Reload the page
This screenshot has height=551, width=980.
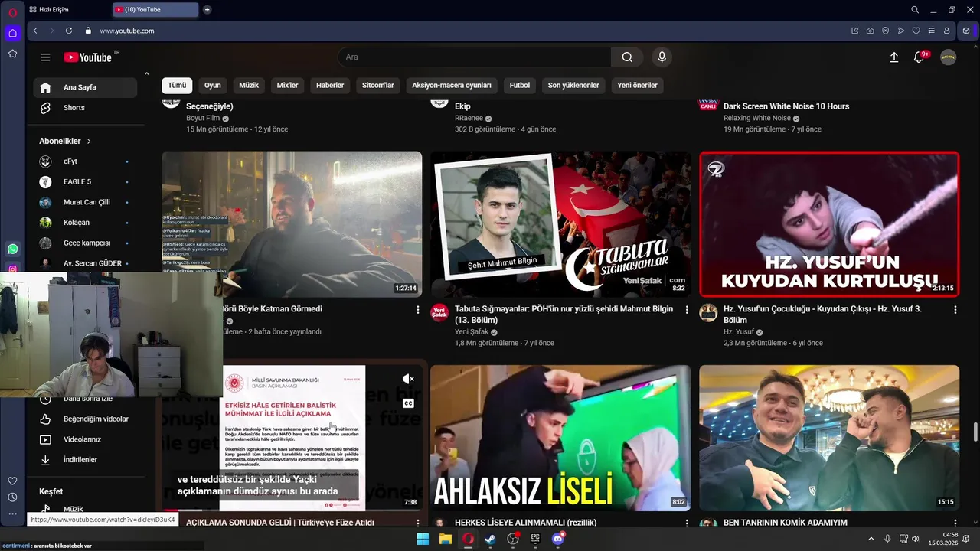69,31
